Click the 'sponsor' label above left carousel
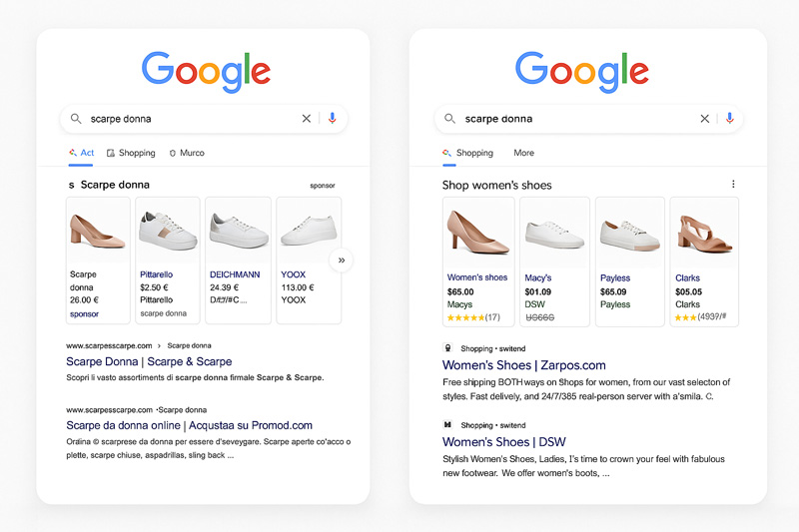The image size is (799, 532). [x=323, y=186]
